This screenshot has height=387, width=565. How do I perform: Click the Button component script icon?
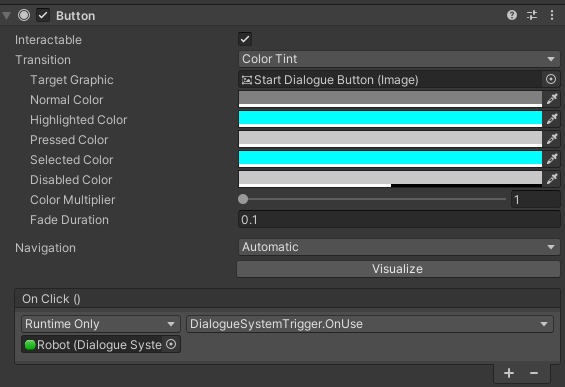click(24, 15)
